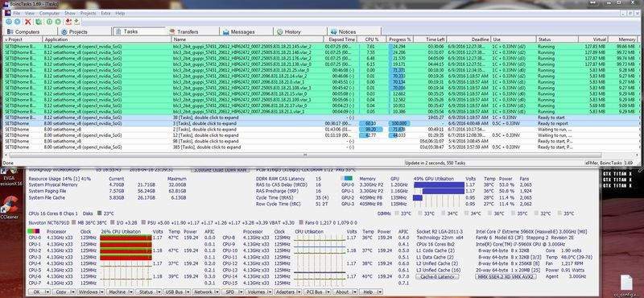Sort by the Deadline column header
Image resolution: width=644 pixels, height=298 pixels.
[x=469, y=39]
